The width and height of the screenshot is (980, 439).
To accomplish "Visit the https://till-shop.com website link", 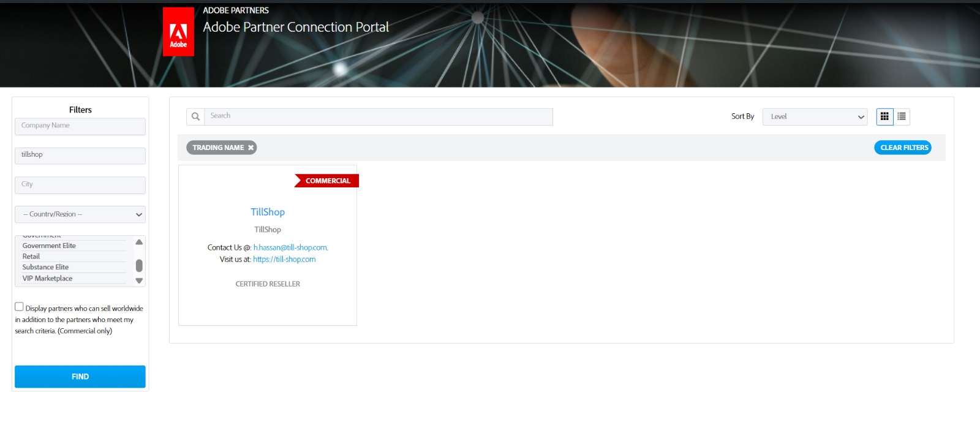I will 284,260.
